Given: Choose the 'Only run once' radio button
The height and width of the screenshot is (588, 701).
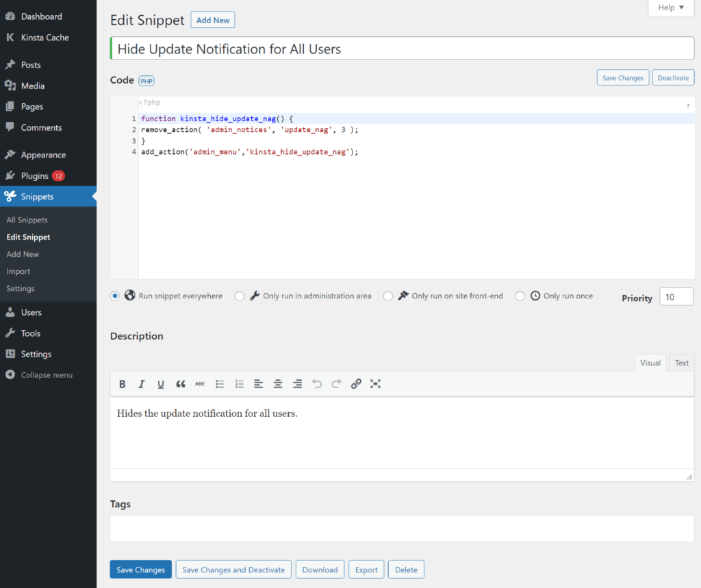Looking at the screenshot, I should pos(520,296).
